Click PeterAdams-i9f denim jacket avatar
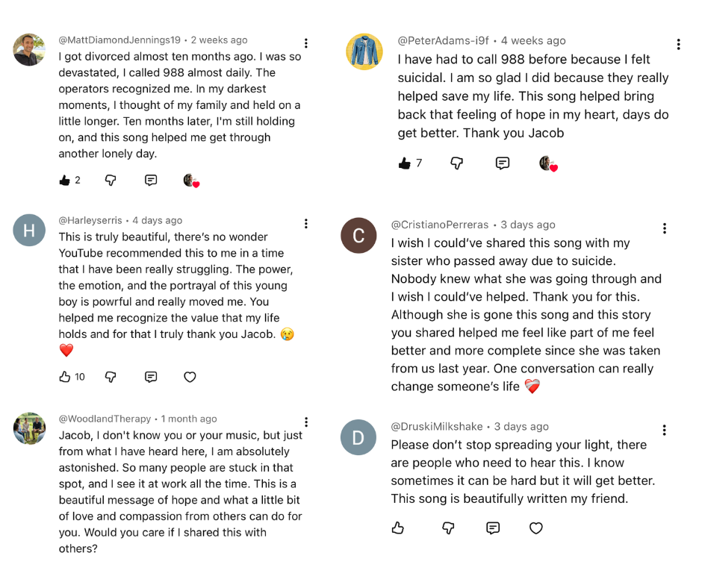 [x=364, y=51]
